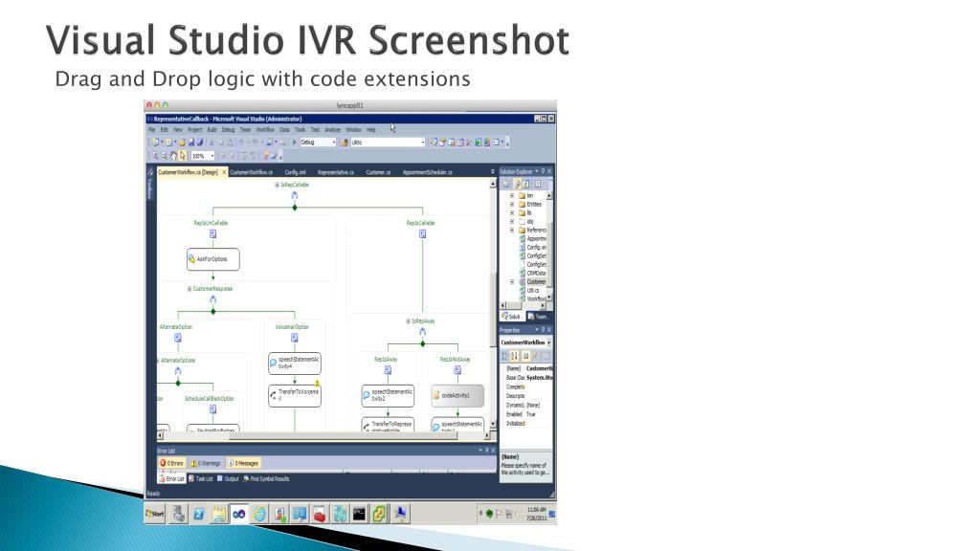Screen dimensions: 980x551
Task: Switch to the Task List tab
Action: click(201, 479)
